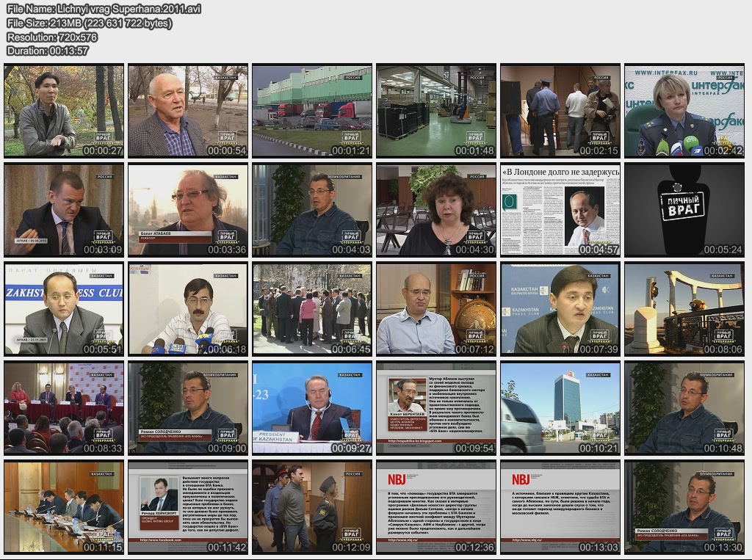Select the Resolution 720x576 text

click(51, 37)
